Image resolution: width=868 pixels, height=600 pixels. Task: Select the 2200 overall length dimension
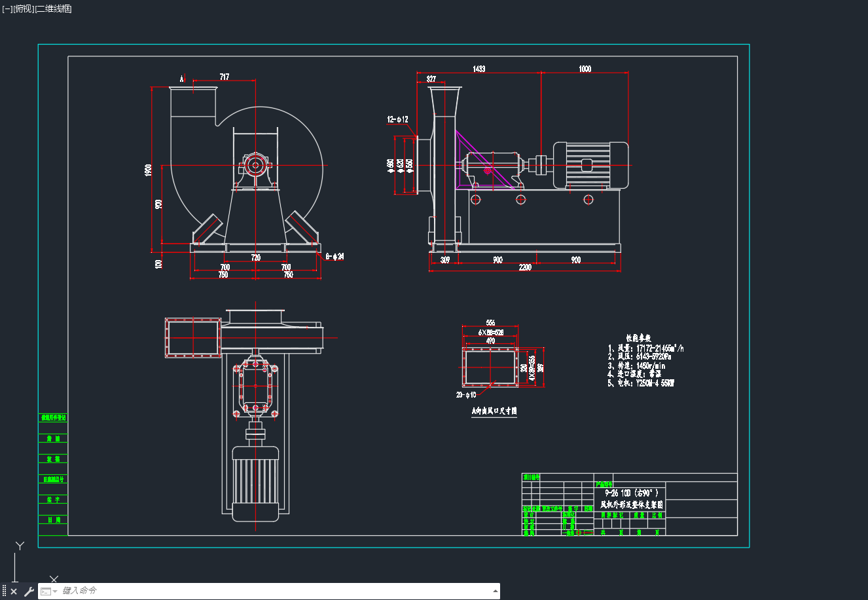(525, 267)
